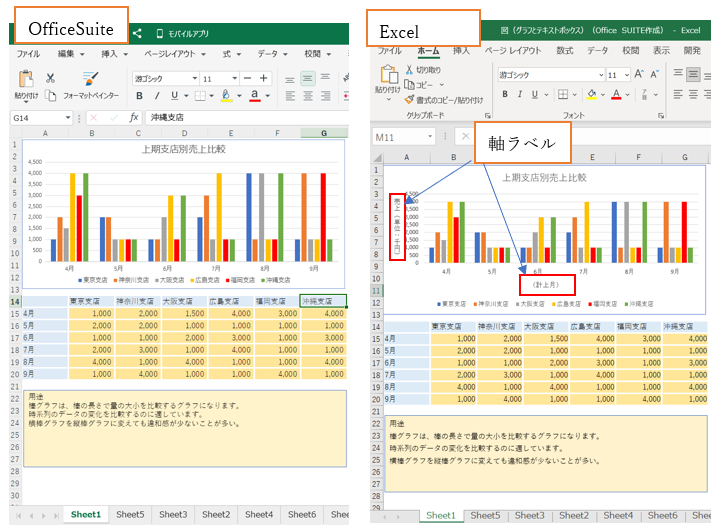Select the OfficeSuite Format Painter brush icon
The image size is (724, 531).
[91, 78]
